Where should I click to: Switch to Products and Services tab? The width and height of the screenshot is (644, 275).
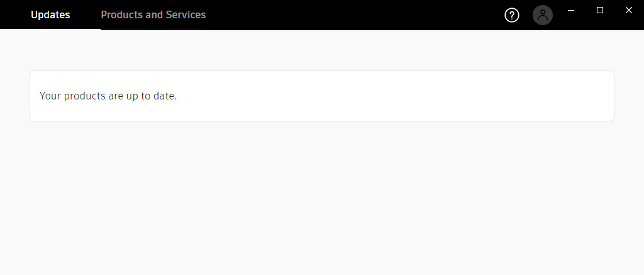coord(153,15)
